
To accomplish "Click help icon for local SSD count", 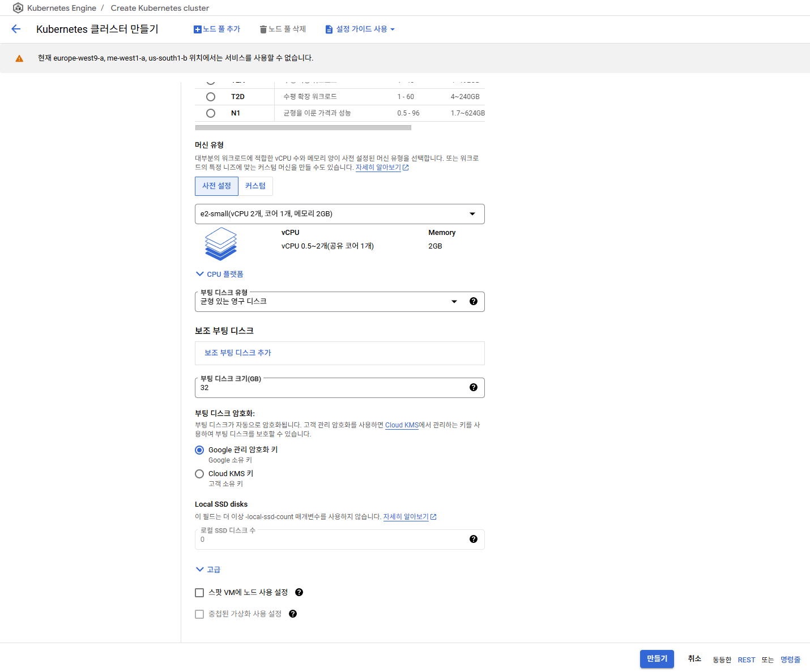I will pos(474,539).
